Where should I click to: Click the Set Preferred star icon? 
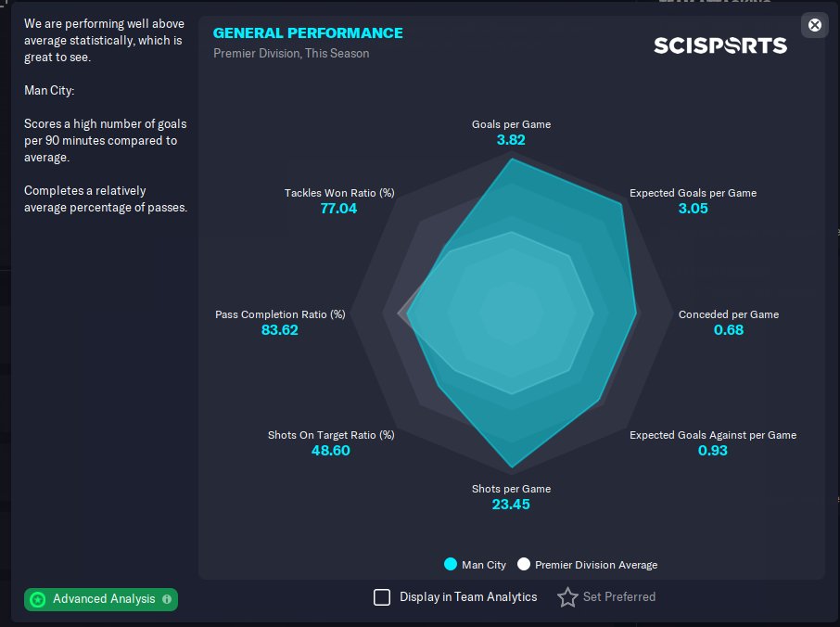(567, 597)
